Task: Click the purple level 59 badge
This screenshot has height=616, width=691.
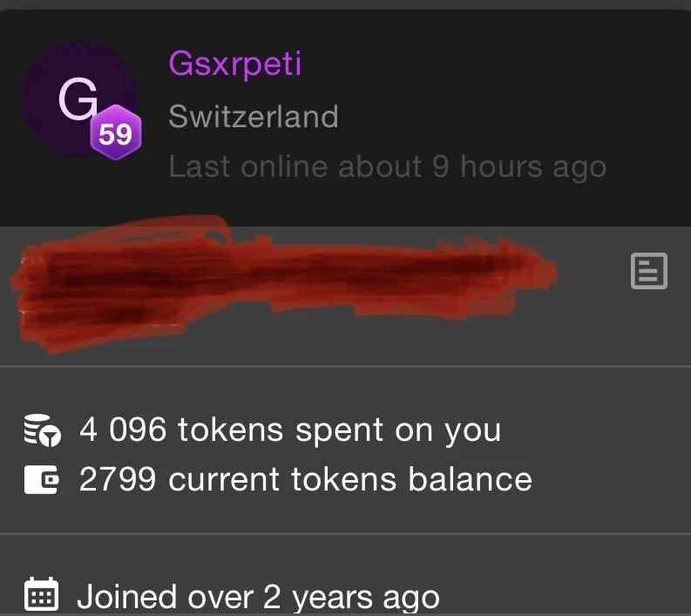Action: point(115,133)
